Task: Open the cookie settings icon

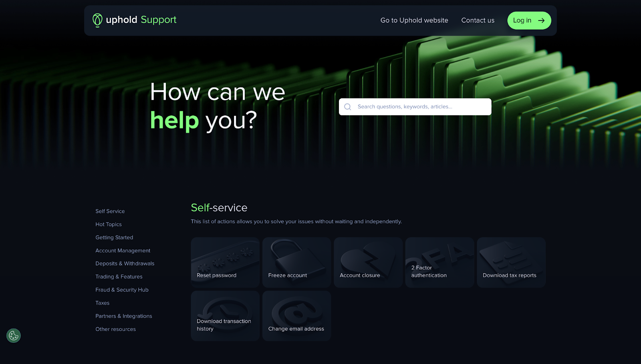Action: point(14,336)
